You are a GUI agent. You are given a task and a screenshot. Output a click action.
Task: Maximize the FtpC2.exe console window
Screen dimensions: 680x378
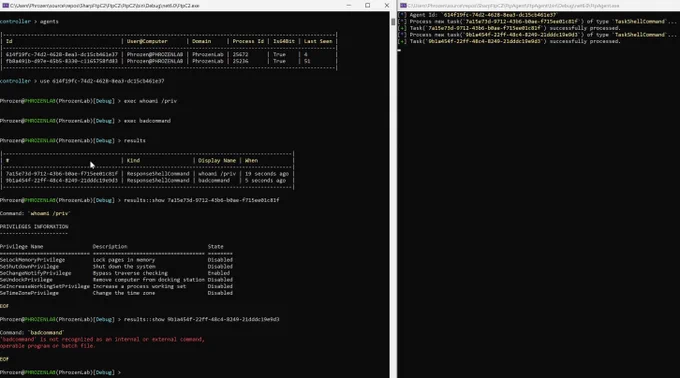[368, 6]
